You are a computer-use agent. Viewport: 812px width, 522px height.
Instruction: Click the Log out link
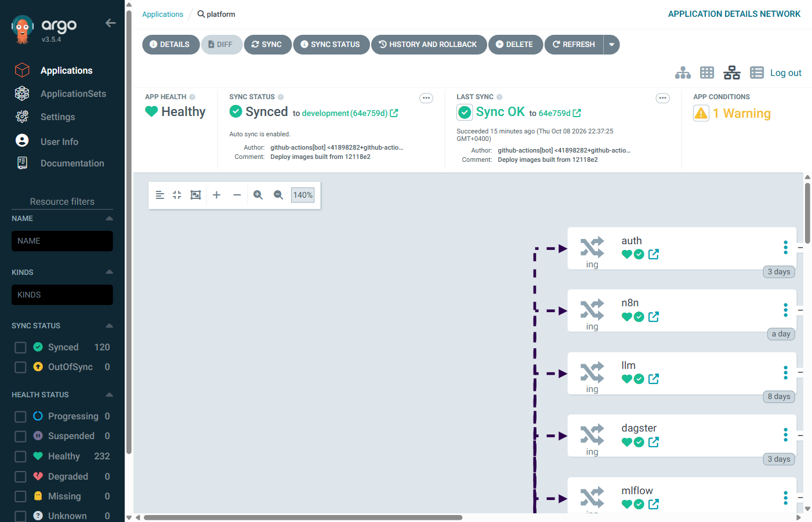[785, 72]
